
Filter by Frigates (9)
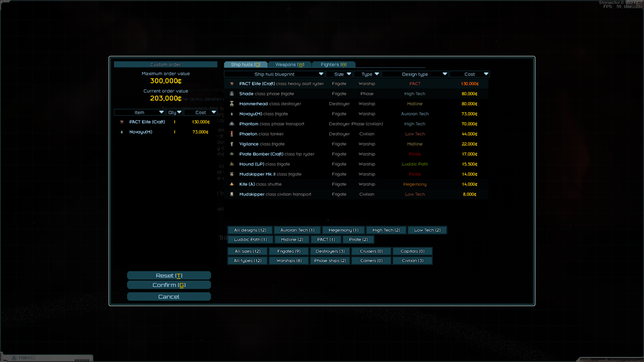coord(289,251)
